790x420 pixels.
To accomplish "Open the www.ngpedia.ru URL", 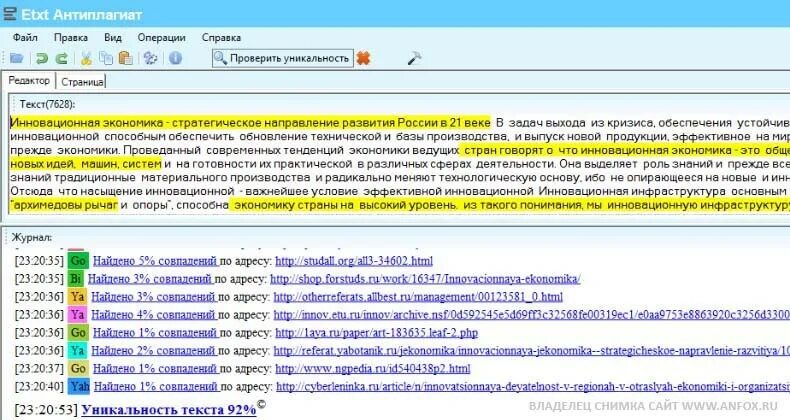I will coord(373,369).
